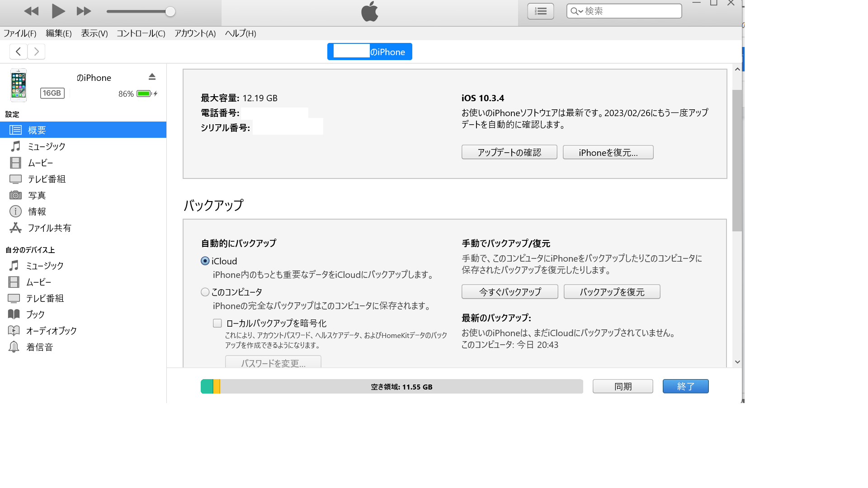The width and height of the screenshot is (868, 488).
Task: Go forward with the right arrow button
Action: click(36, 52)
